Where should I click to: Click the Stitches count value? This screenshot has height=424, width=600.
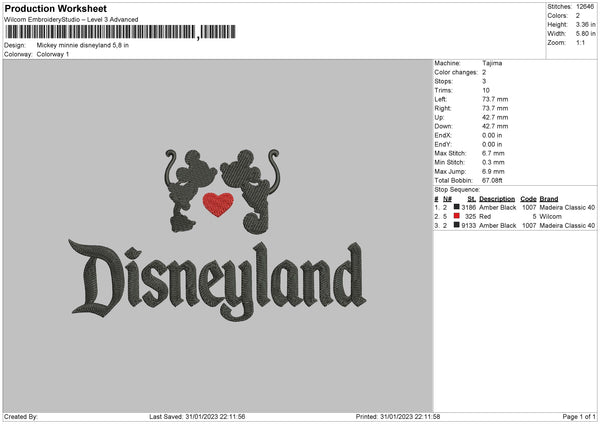[585, 7]
